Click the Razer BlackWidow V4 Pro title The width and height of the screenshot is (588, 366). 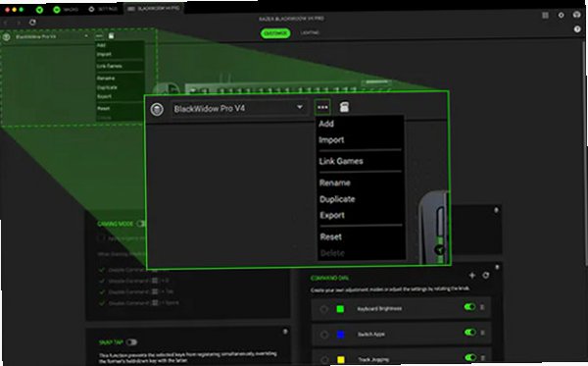[x=292, y=19]
